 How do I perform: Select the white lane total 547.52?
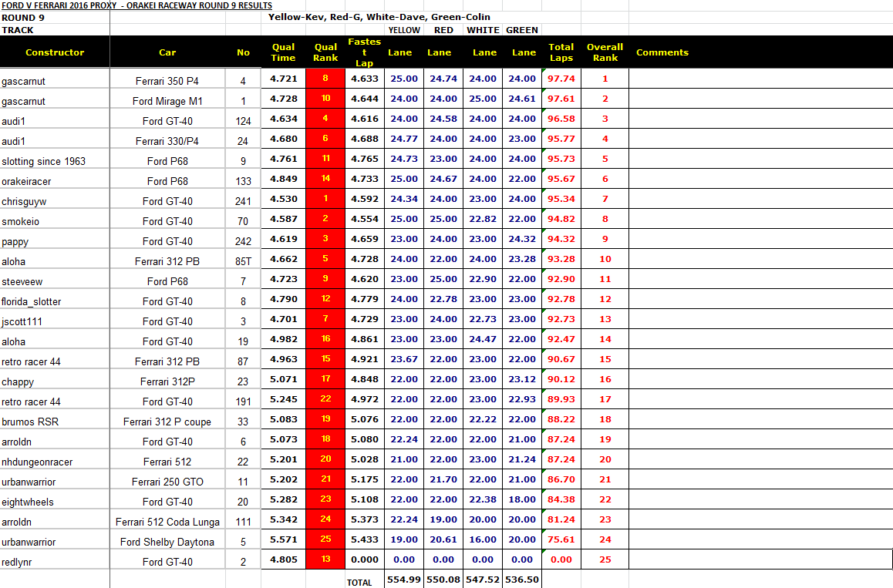483,580
